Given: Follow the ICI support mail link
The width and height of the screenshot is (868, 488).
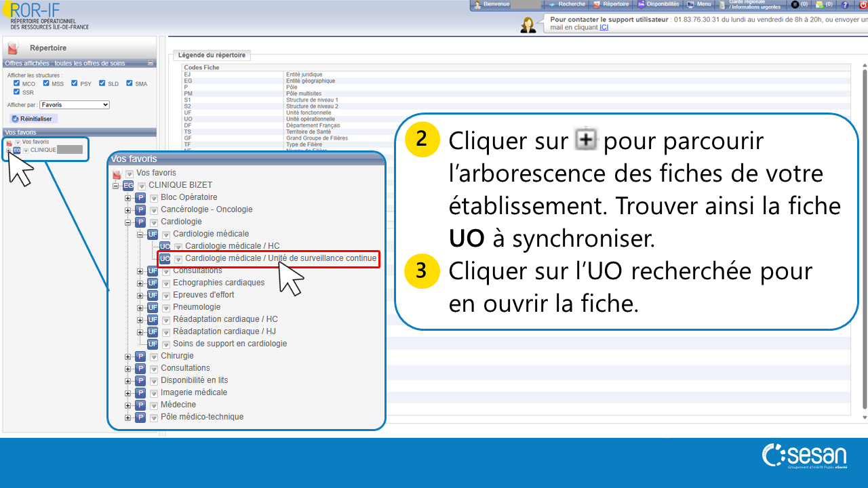Looking at the screenshot, I should [604, 28].
